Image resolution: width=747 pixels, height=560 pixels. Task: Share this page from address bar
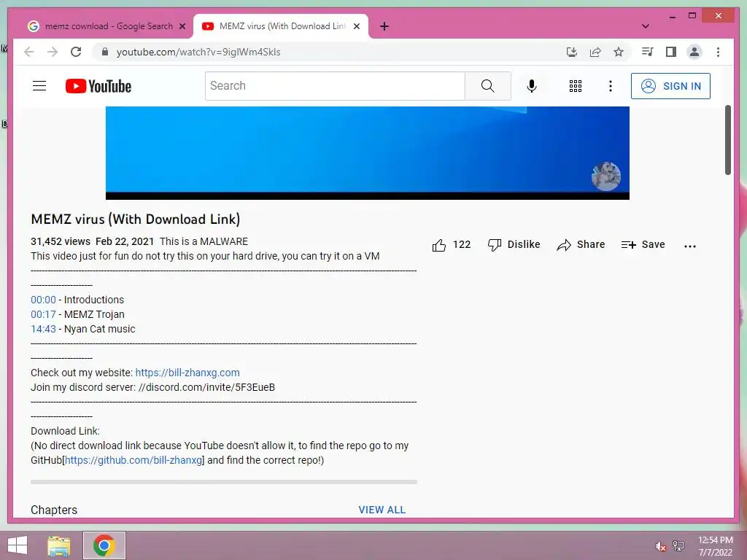[x=595, y=52]
